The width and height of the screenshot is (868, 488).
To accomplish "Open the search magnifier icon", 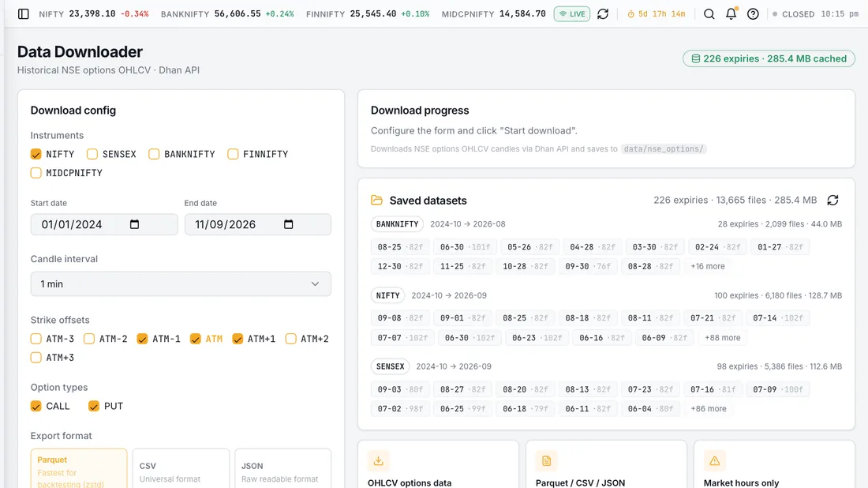I will coord(709,14).
